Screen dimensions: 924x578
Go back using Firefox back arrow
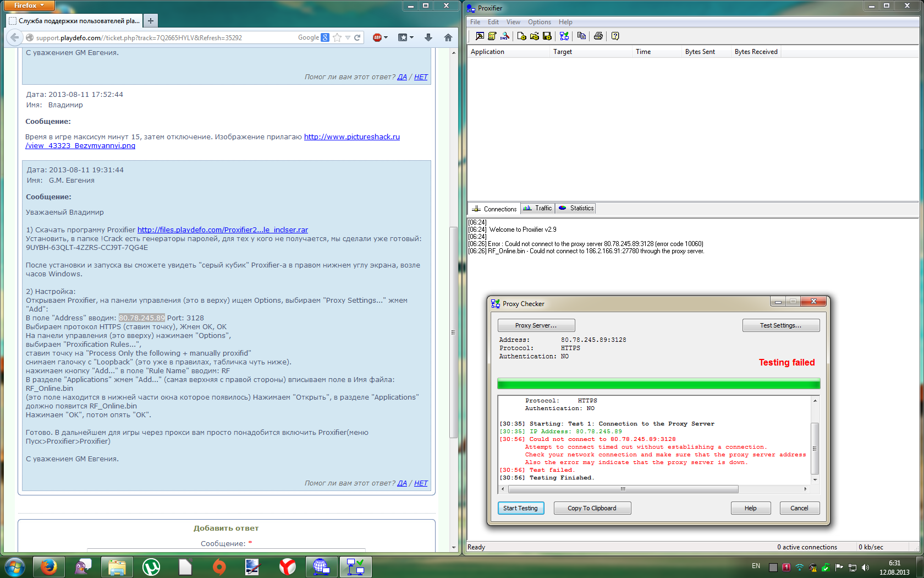click(14, 37)
